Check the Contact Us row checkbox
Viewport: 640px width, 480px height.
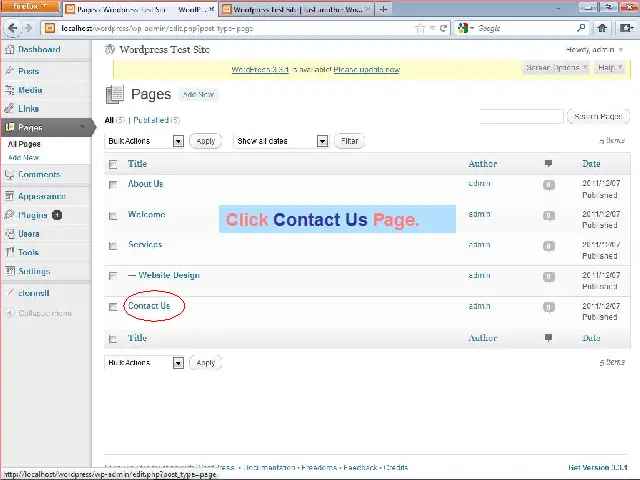coord(113,307)
